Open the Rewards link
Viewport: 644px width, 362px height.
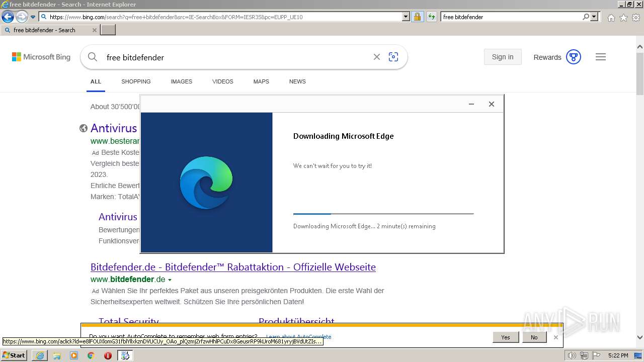click(547, 57)
